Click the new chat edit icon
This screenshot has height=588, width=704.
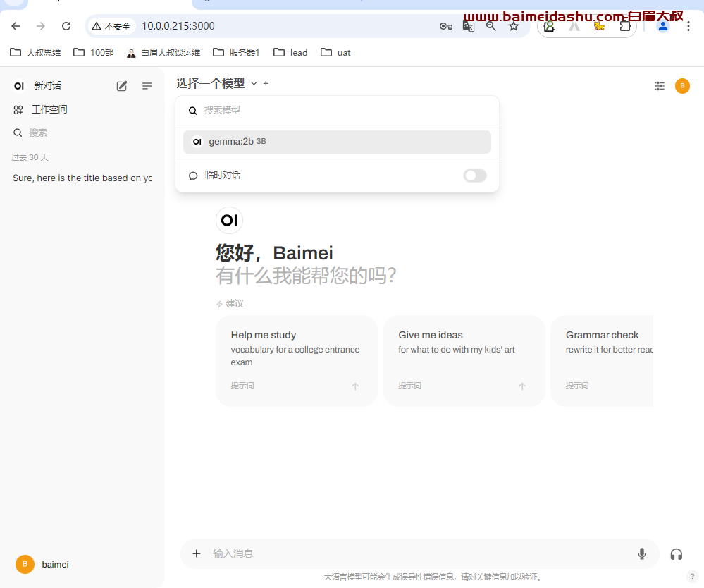pyautogui.click(x=122, y=86)
